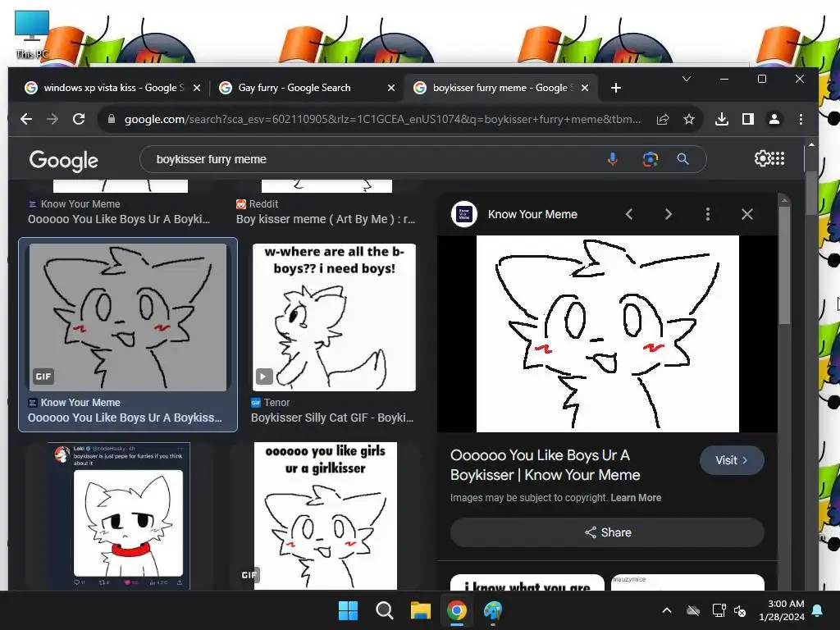Reload the page with refresh icon
Image resolution: width=840 pixels, height=630 pixels.
(79, 119)
